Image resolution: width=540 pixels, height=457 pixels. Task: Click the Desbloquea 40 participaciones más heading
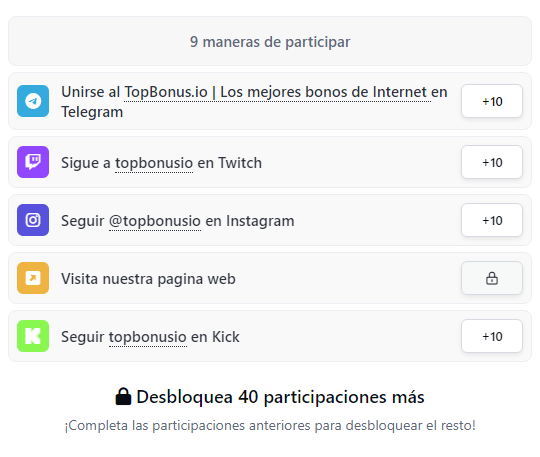(280, 397)
